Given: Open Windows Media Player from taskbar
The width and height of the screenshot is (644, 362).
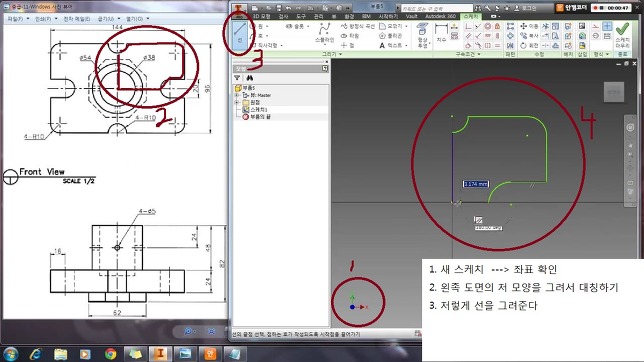Looking at the screenshot, I should coord(85,354).
